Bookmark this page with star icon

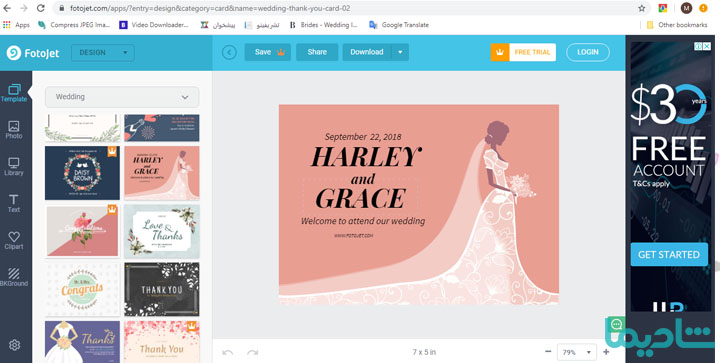click(x=641, y=8)
